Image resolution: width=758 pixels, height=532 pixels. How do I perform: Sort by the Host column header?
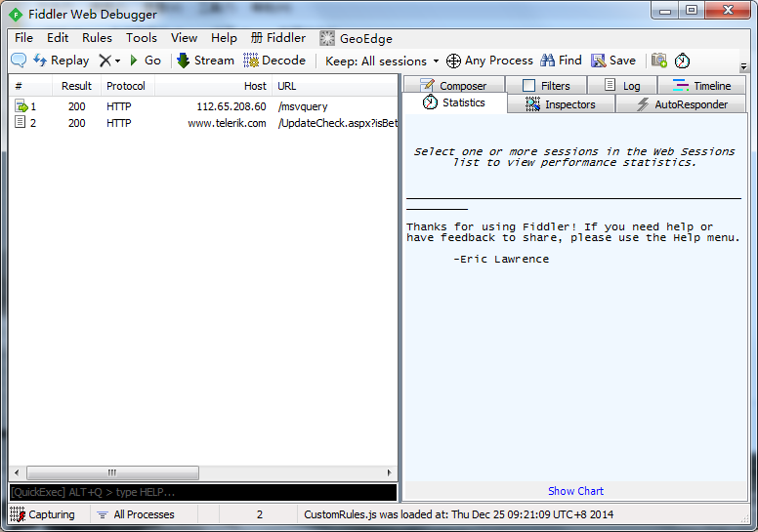coord(213,86)
